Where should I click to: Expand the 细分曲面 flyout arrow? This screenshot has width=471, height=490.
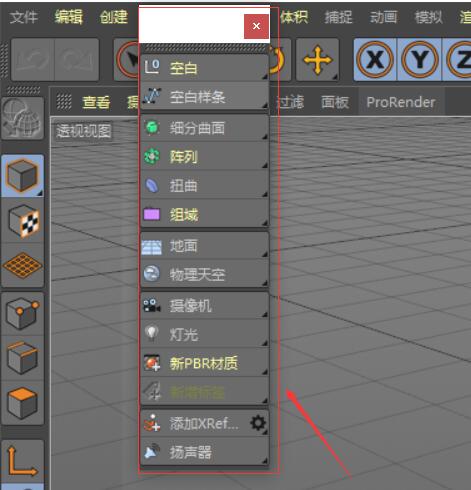[265, 137]
